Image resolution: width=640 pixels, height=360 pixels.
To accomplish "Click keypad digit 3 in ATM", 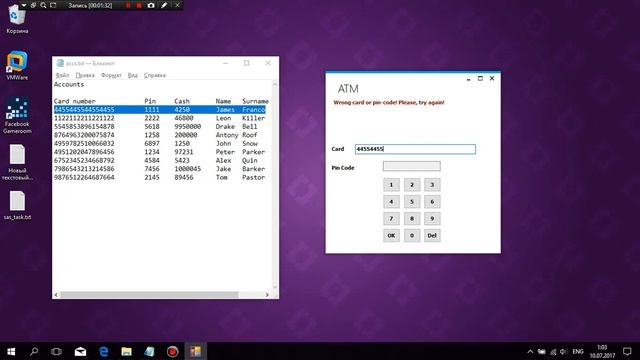I will [432, 185].
